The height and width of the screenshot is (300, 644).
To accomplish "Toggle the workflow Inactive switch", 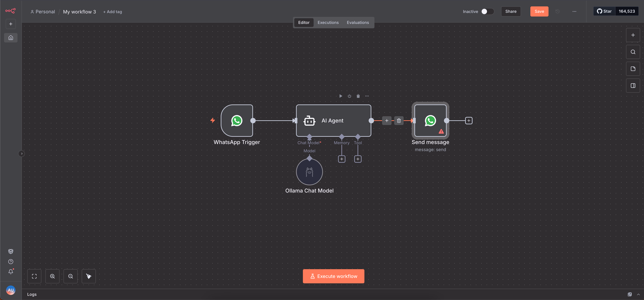I will click(487, 11).
